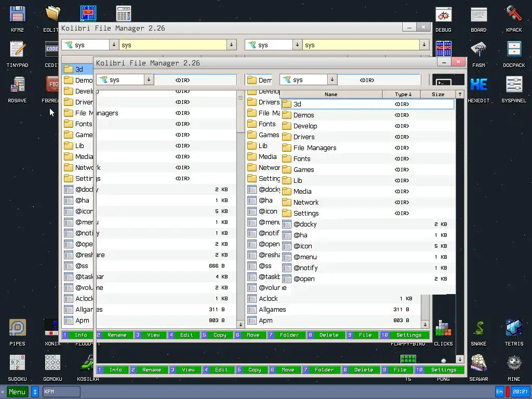532x399 pixels.
Task: Select Allgames in back window right panel
Action: [x=334, y=310]
